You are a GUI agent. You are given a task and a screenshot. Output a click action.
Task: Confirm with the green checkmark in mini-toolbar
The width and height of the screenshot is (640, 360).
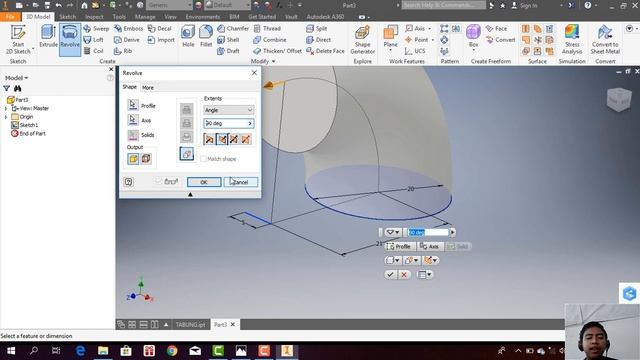[390, 275]
